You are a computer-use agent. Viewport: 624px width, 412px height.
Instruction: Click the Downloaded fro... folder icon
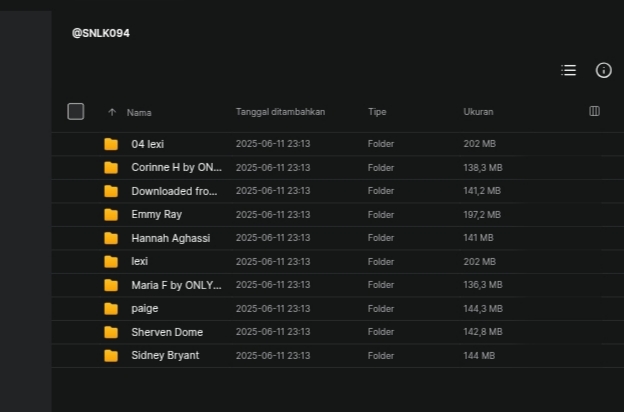(x=111, y=191)
